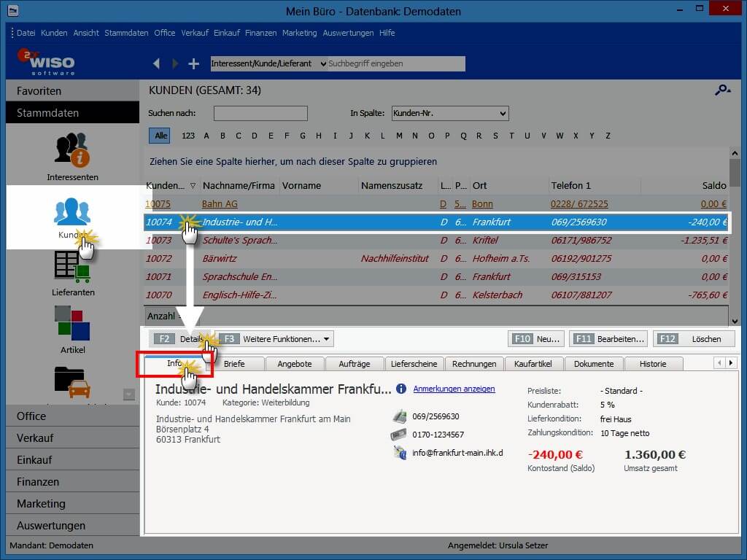Image resolution: width=747 pixels, height=560 pixels.
Task: Click the e-mail icon next to info@frankfurt-main.ihk.d
Action: (400, 452)
